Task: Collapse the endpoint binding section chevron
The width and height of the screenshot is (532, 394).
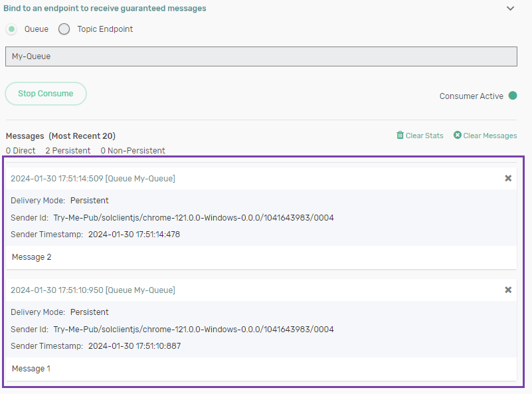Action: (510, 9)
